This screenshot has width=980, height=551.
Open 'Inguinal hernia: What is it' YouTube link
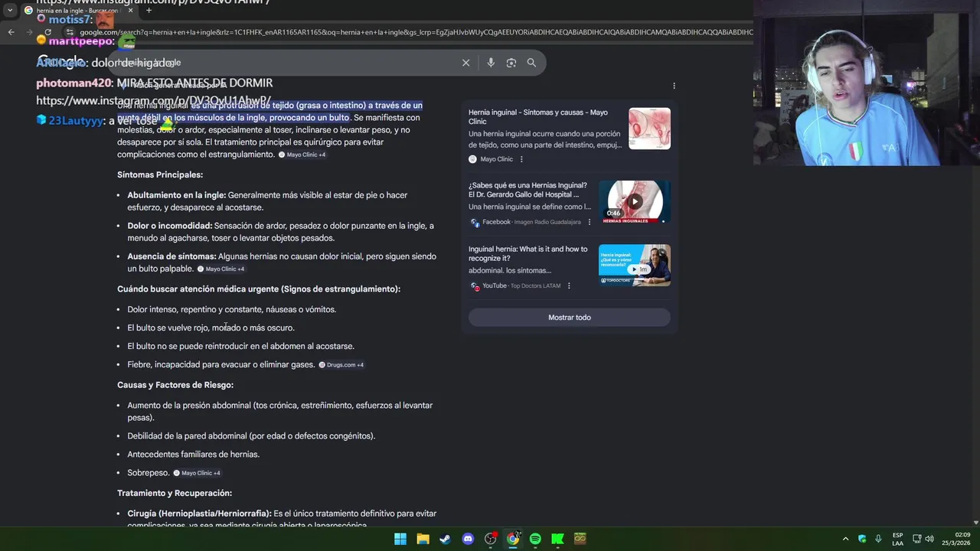[x=528, y=253]
